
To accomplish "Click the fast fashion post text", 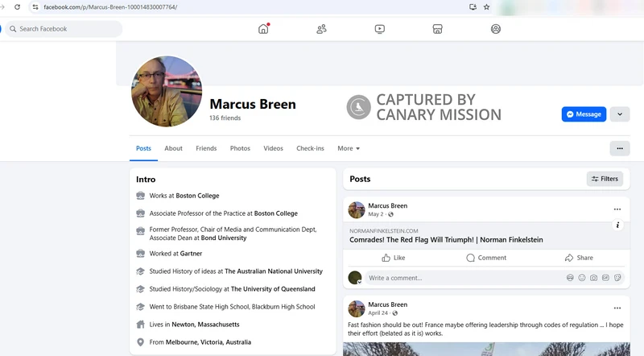I will pyautogui.click(x=485, y=329).
